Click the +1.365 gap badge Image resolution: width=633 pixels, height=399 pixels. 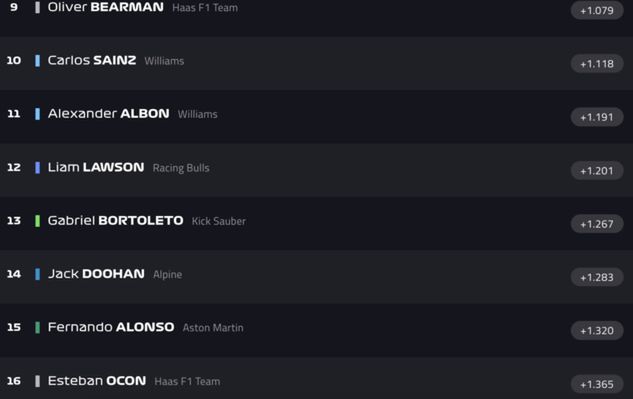(x=597, y=384)
